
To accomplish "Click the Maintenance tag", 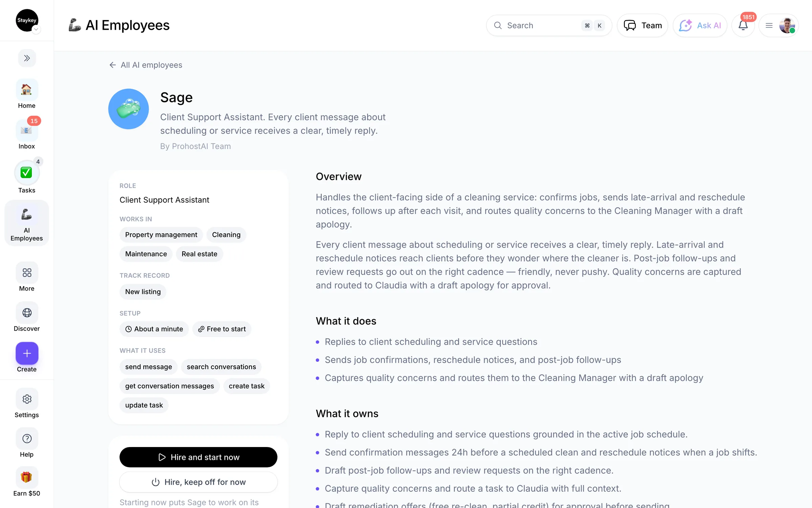I will tap(146, 254).
